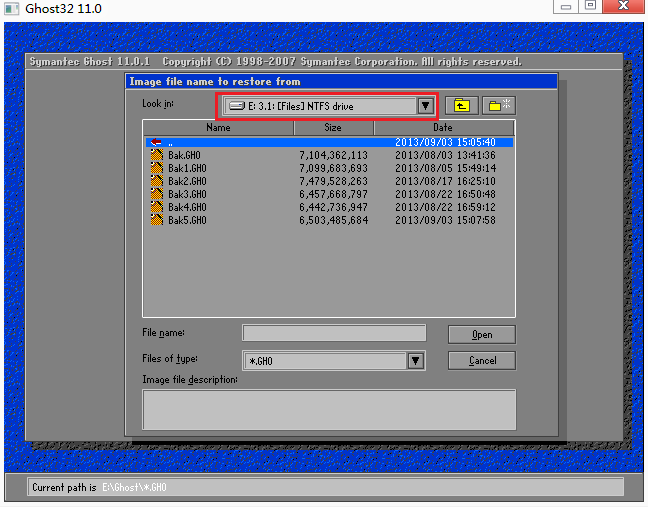
Task: Click date 2013/08/22 16:50:48
Action: coord(446,194)
